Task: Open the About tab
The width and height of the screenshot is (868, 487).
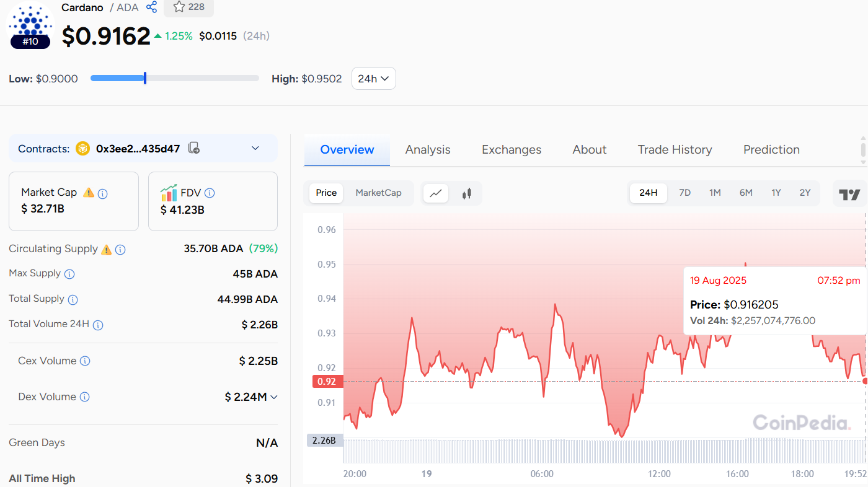Action: (x=590, y=150)
